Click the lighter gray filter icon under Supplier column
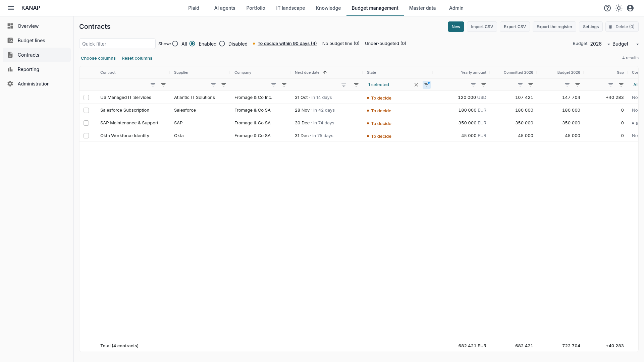 coord(213,85)
